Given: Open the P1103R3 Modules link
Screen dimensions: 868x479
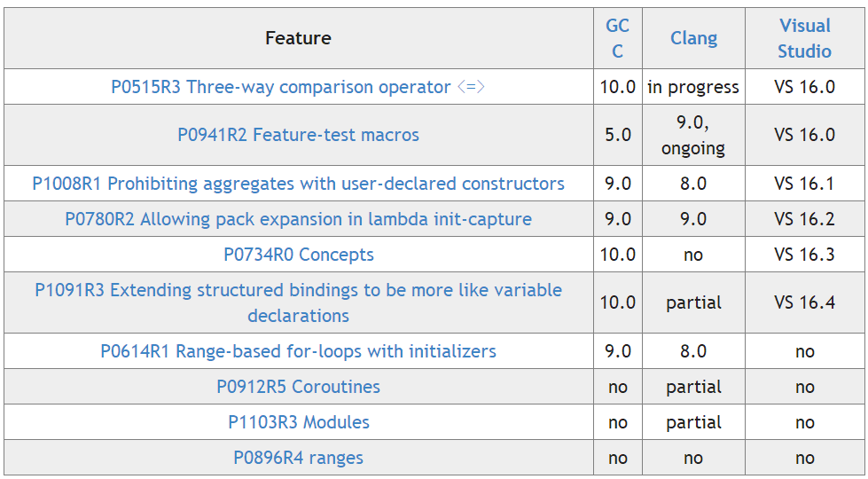Looking at the screenshot, I should click(298, 422).
